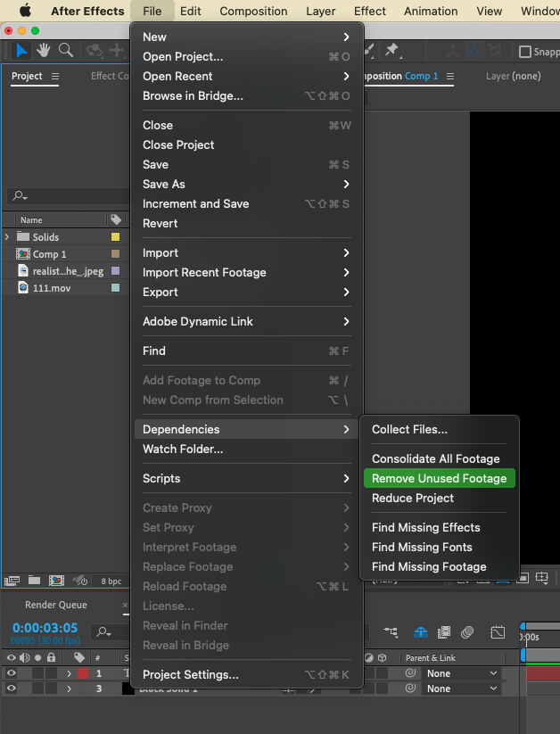
Task: Select the 111.mov item in Project panel
Action: (52, 288)
